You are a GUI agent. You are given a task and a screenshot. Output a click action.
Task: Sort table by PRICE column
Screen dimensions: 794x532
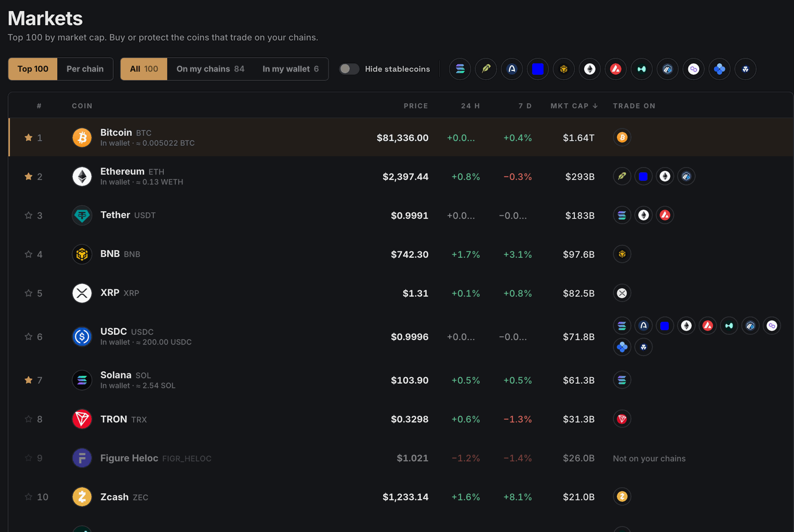tap(416, 106)
